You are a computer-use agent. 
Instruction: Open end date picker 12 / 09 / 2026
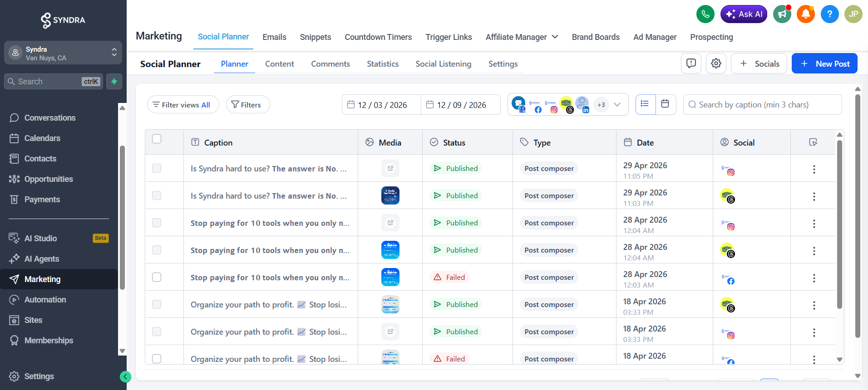[x=461, y=105]
